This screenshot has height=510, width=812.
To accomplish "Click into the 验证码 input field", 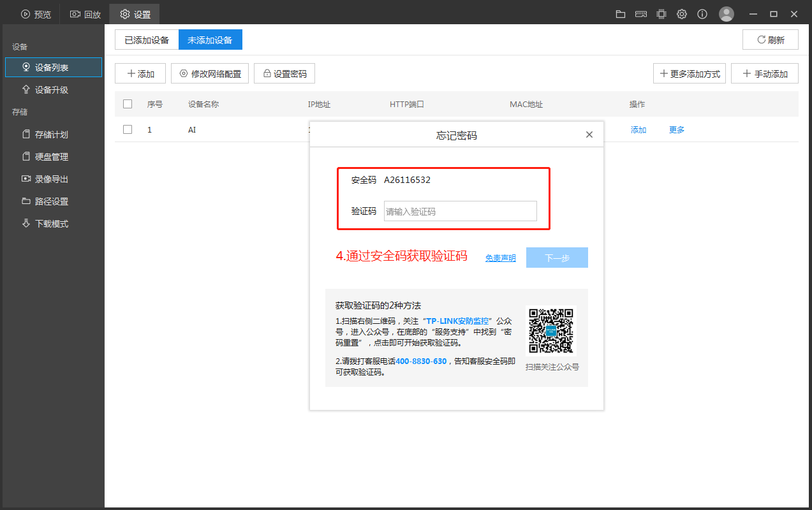I will [x=461, y=211].
